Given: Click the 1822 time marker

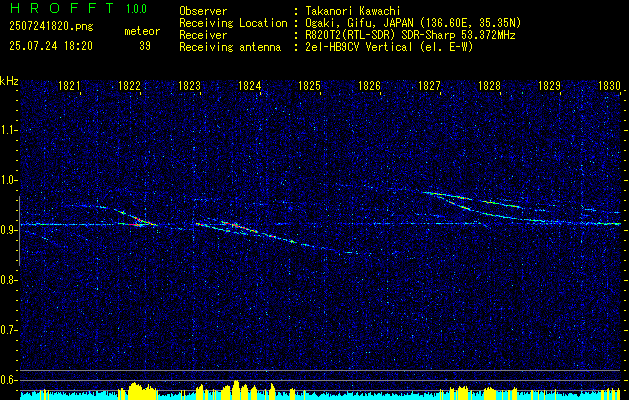Looking at the screenshot, I should (129, 85).
